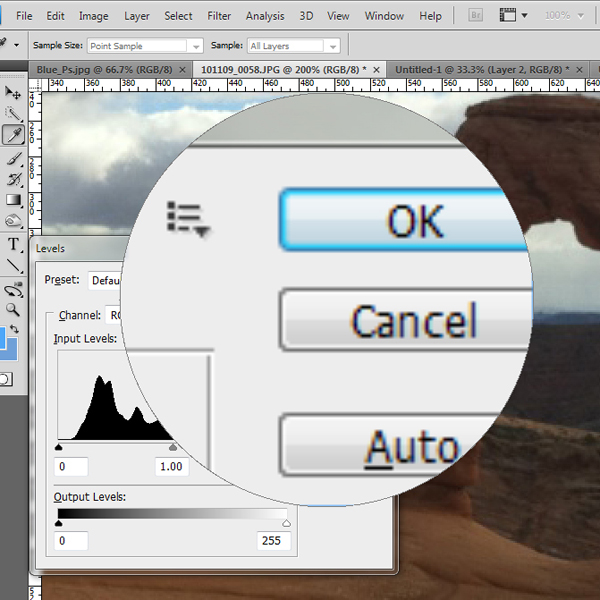Click the Preset options menu icon
The height and width of the screenshot is (600, 600).
pyautogui.click(x=187, y=217)
